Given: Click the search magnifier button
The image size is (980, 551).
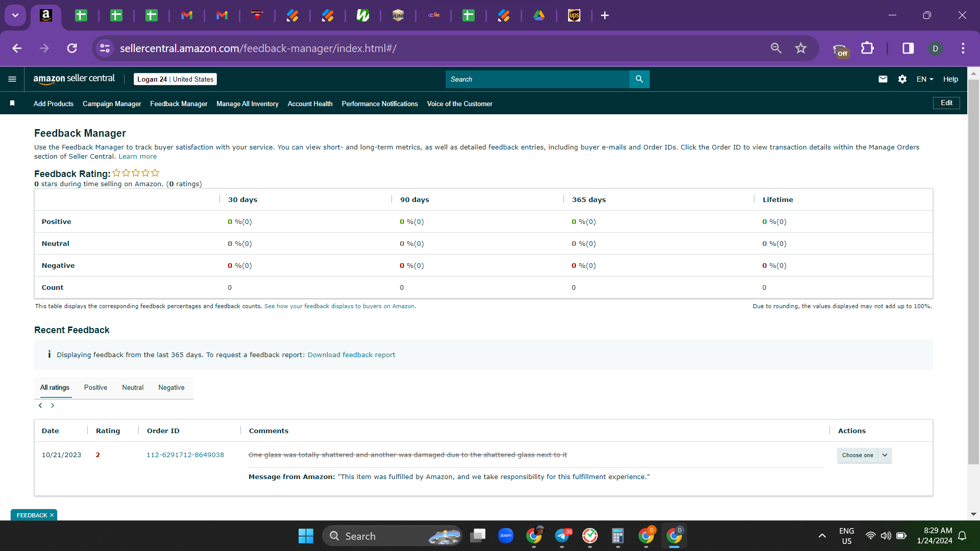Looking at the screenshot, I should 639,79.
